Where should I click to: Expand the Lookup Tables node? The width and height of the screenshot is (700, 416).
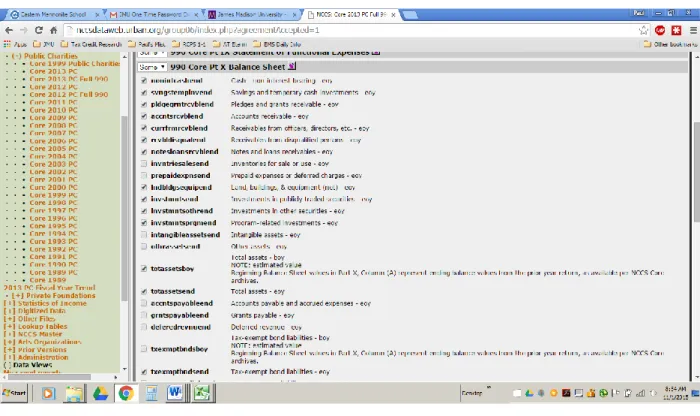point(9,326)
